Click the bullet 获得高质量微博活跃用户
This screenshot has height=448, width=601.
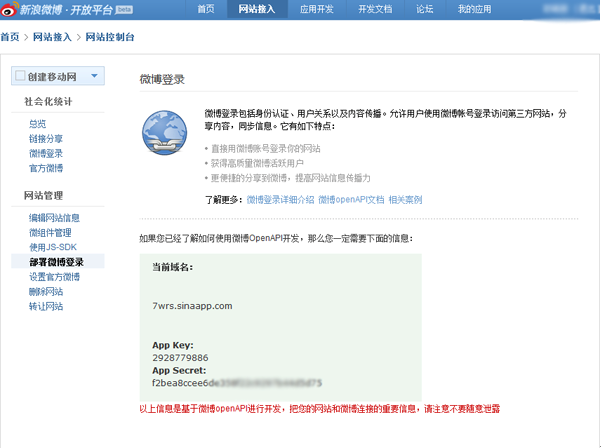[x=257, y=163]
